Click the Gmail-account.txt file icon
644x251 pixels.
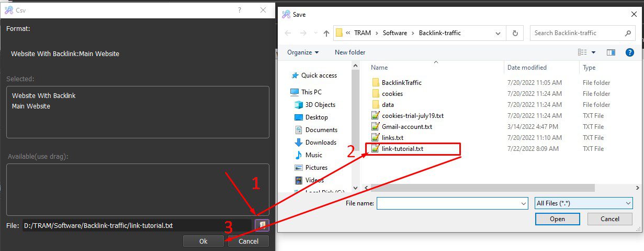[375, 127]
